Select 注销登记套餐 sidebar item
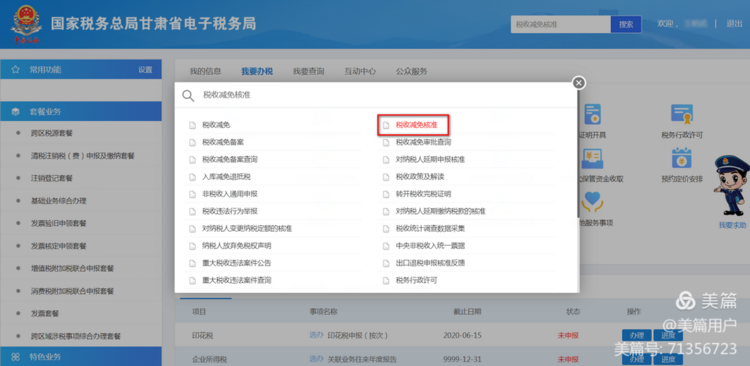This screenshot has width=750, height=366. [52, 178]
